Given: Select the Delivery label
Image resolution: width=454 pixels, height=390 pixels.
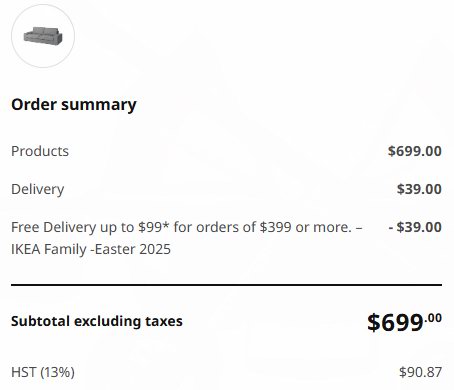Looking at the screenshot, I should point(38,189).
